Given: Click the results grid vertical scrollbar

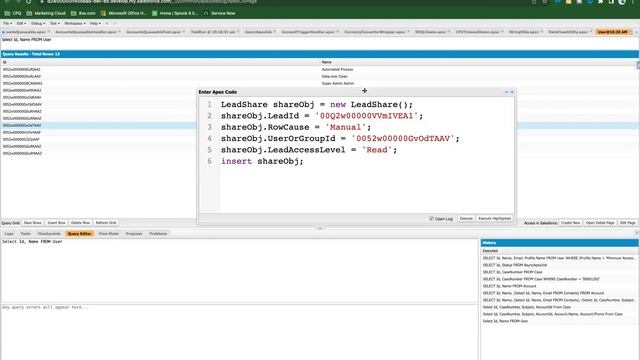Looking at the screenshot, I should tap(638, 64).
